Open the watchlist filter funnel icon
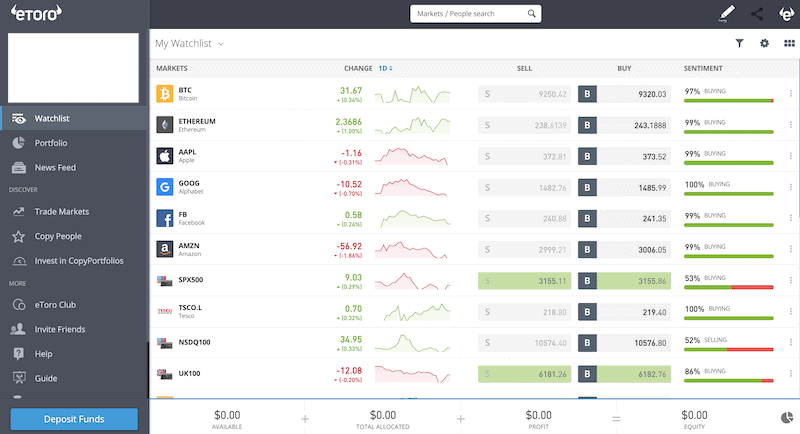Image resolution: width=800 pixels, height=434 pixels. click(x=739, y=43)
